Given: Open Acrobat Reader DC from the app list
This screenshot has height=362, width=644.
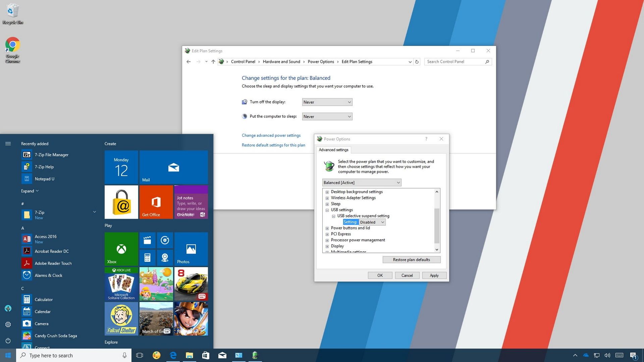Looking at the screenshot, I should [x=52, y=251].
